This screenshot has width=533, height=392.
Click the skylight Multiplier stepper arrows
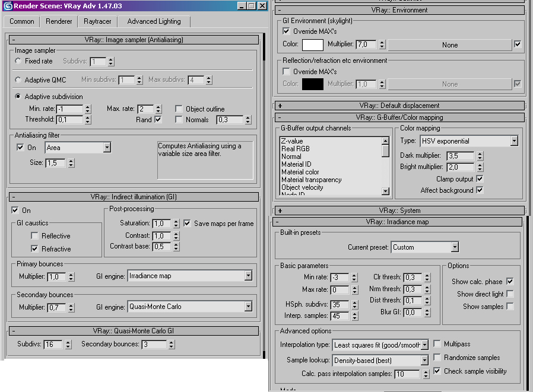(382, 44)
